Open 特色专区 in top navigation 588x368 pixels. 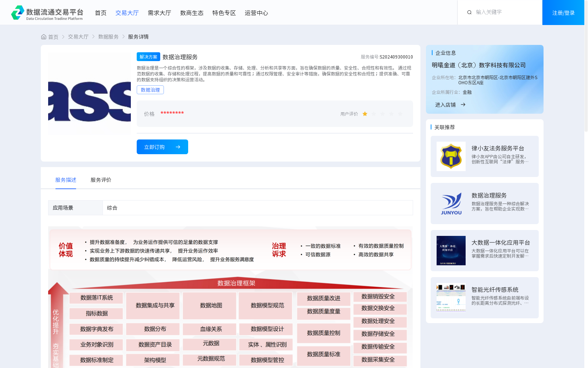click(x=224, y=13)
